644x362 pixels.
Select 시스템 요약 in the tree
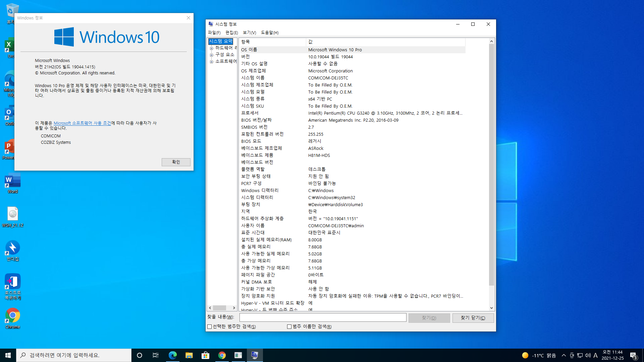tap(221, 41)
